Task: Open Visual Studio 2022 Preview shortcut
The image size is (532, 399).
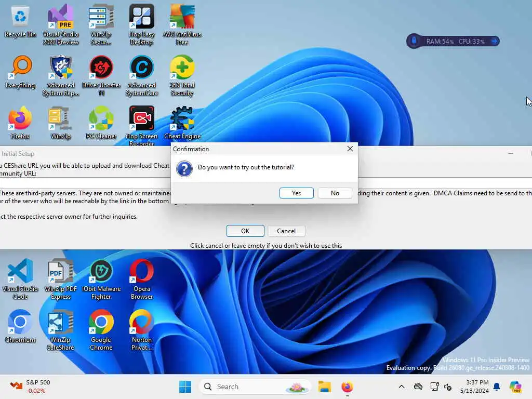Action: [61, 24]
